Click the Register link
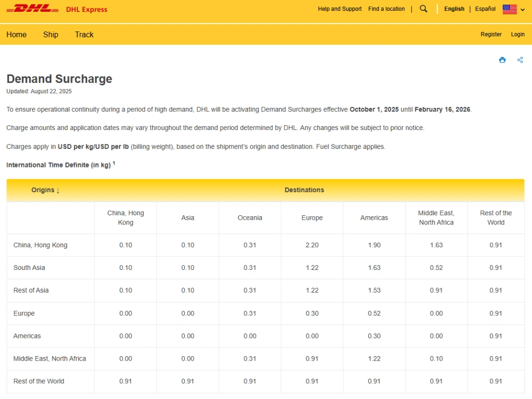 491,34
